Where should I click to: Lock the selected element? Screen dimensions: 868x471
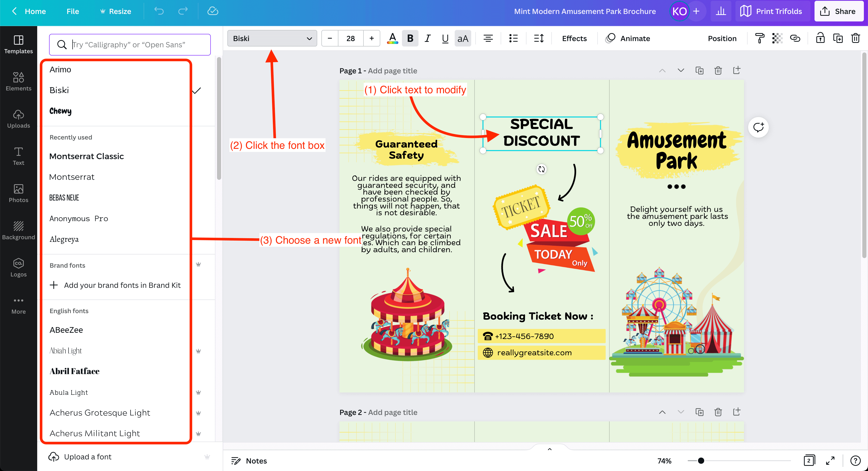pos(820,38)
